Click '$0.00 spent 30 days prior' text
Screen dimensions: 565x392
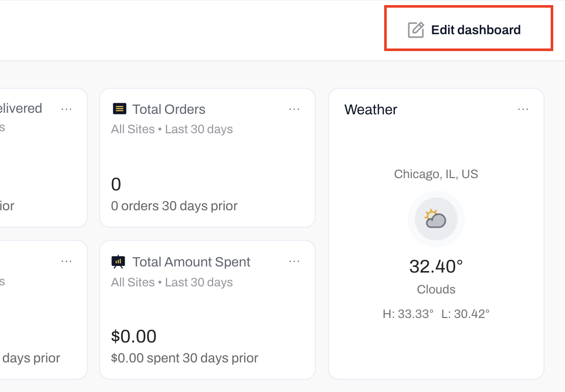[x=184, y=358]
